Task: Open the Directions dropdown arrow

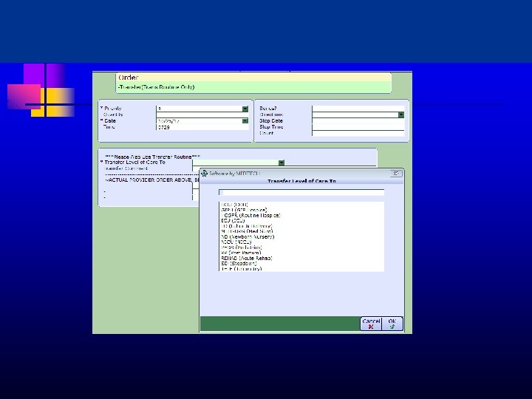Action: click(x=401, y=115)
